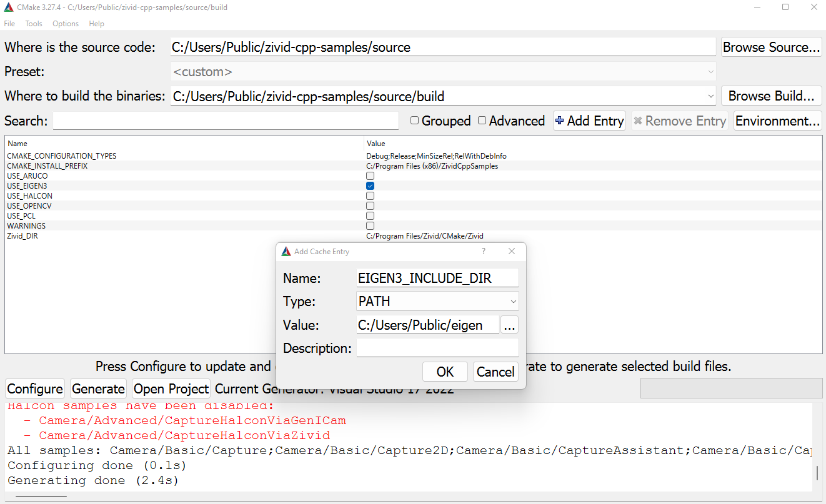Toggle the Grouped checkbox
Viewport: 826px width, 504px height.
(414, 121)
